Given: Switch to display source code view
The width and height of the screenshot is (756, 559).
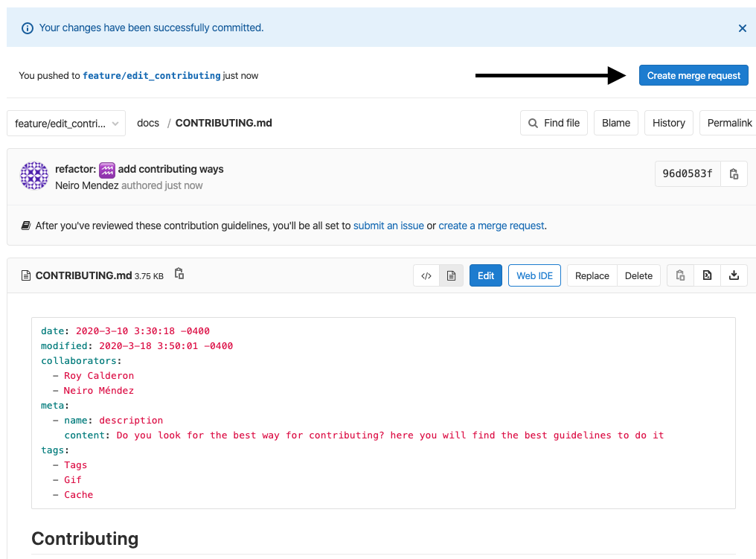Looking at the screenshot, I should pyautogui.click(x=426, y=275).
